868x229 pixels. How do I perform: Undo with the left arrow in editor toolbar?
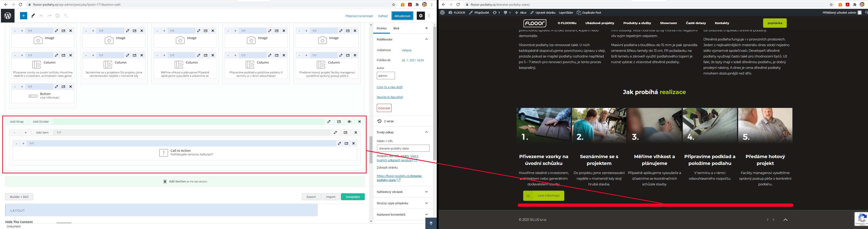[x=41, y=15]
